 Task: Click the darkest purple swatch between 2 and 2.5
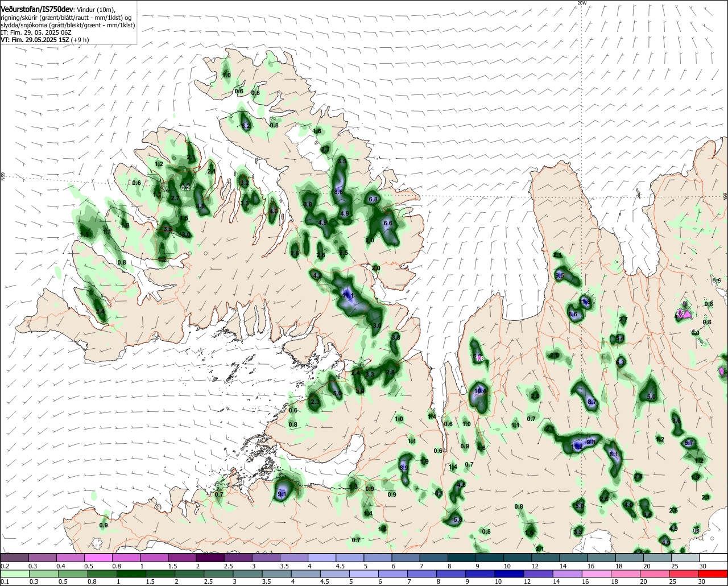tap(210, 558)
